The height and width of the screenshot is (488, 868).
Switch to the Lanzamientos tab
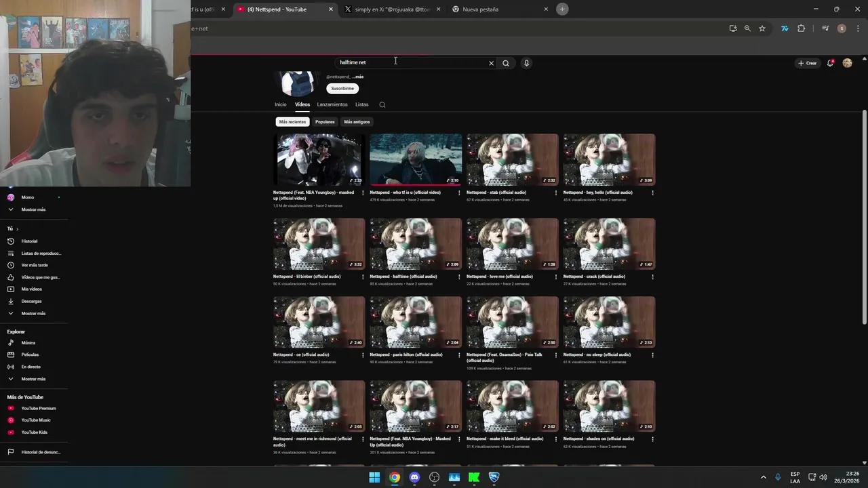tap(332, 104)
